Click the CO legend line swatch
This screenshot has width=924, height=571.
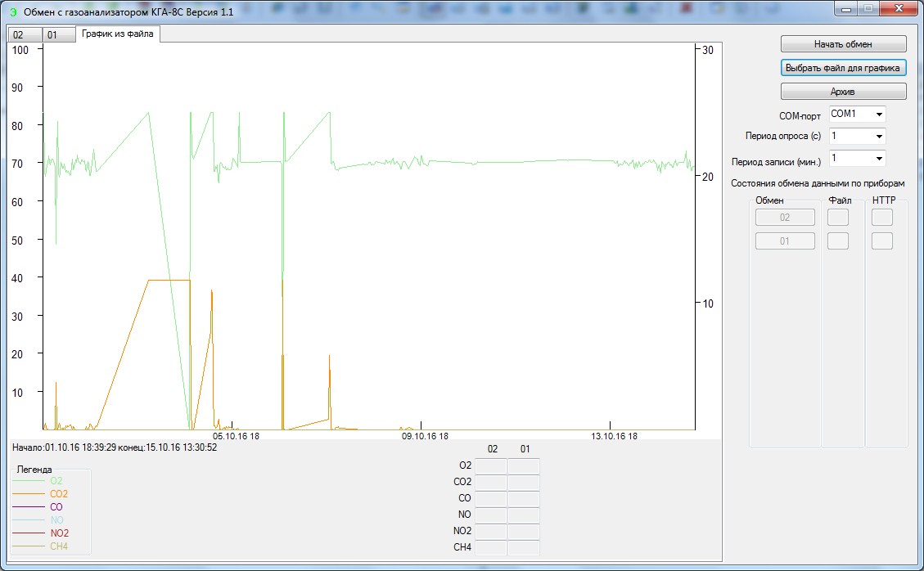tap(29, 506)
